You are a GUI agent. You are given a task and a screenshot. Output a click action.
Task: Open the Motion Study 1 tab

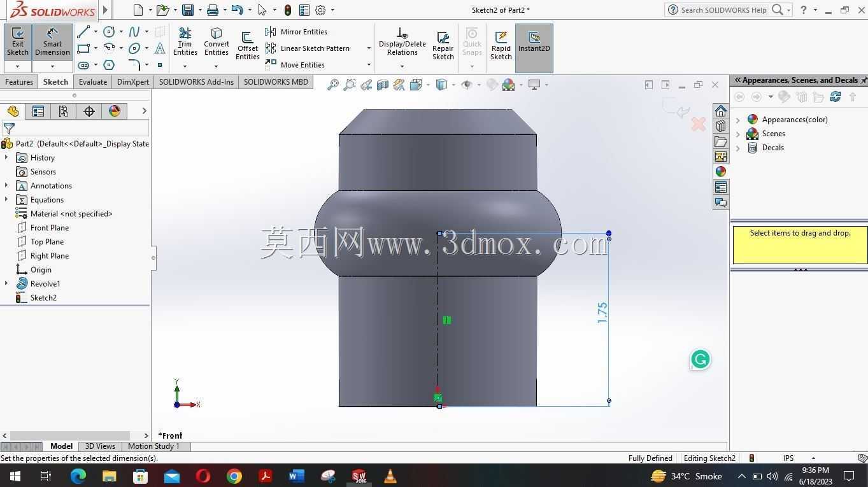(x=154, y=446)
